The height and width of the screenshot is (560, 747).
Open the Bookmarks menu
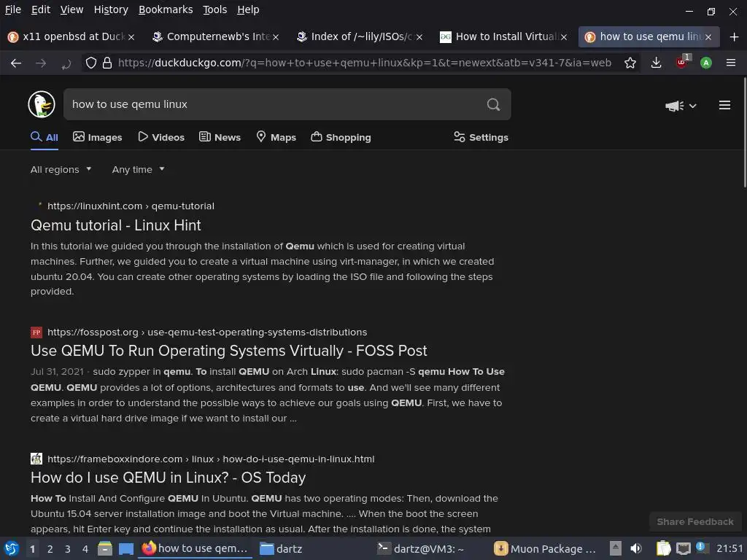[x=166, y=9]
